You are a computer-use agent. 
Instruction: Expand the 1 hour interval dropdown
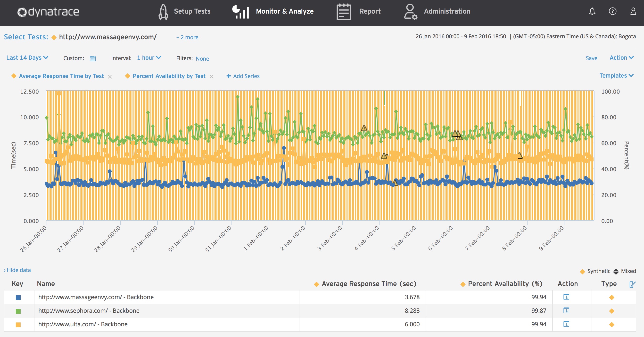[149, 58]
